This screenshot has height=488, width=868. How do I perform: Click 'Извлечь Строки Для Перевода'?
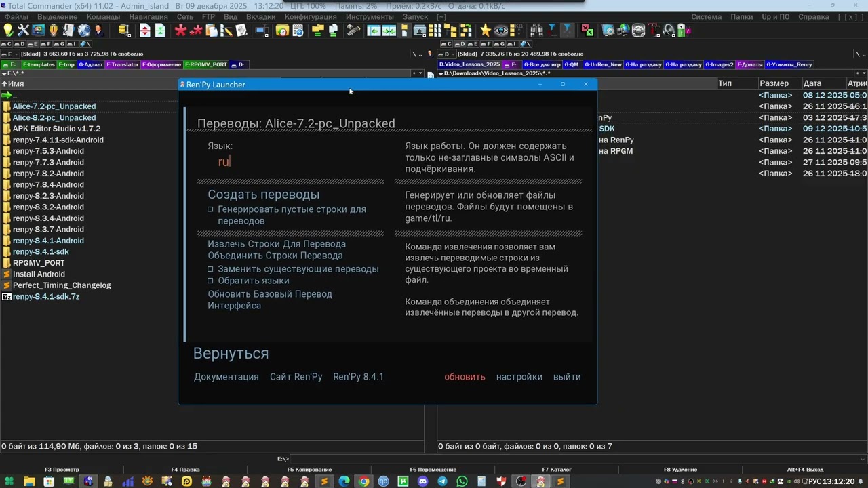277,244
